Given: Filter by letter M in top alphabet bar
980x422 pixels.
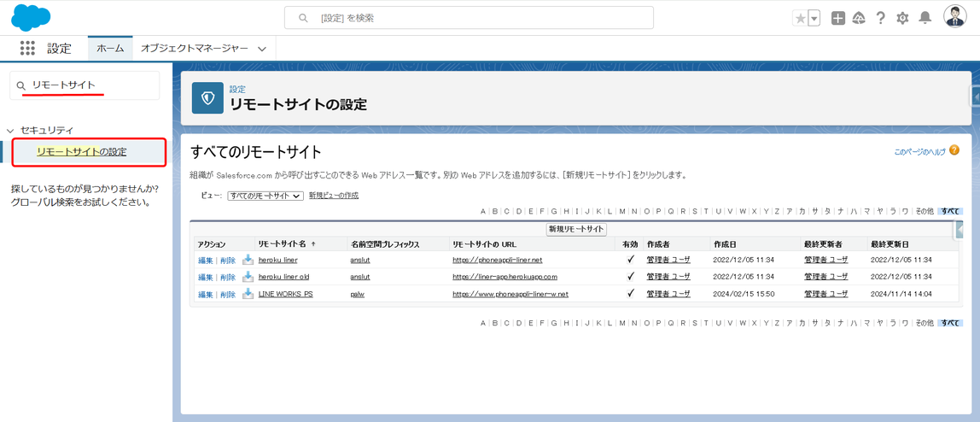Looking at the screenshot, I should coord(621,211).
